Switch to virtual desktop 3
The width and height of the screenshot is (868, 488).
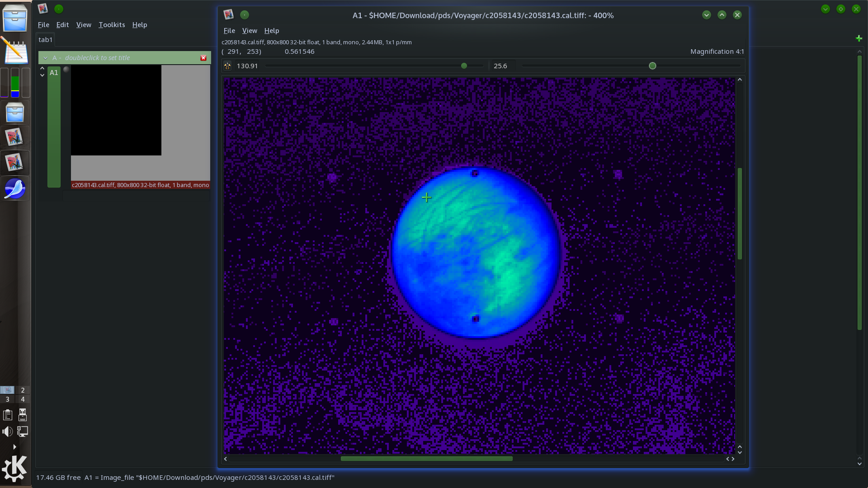pos(7,399)
